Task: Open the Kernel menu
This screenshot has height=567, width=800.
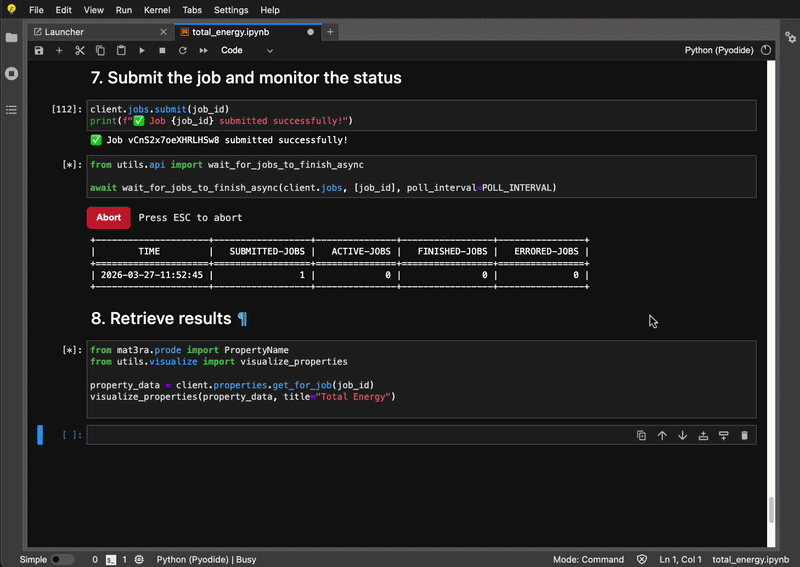Action: click(x=157, y=10)
